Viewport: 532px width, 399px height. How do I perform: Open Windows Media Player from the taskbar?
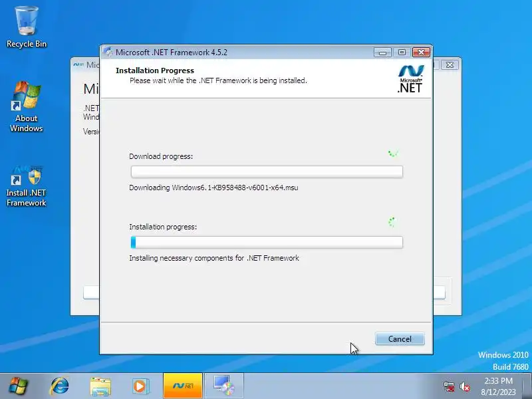pos(140,386)
